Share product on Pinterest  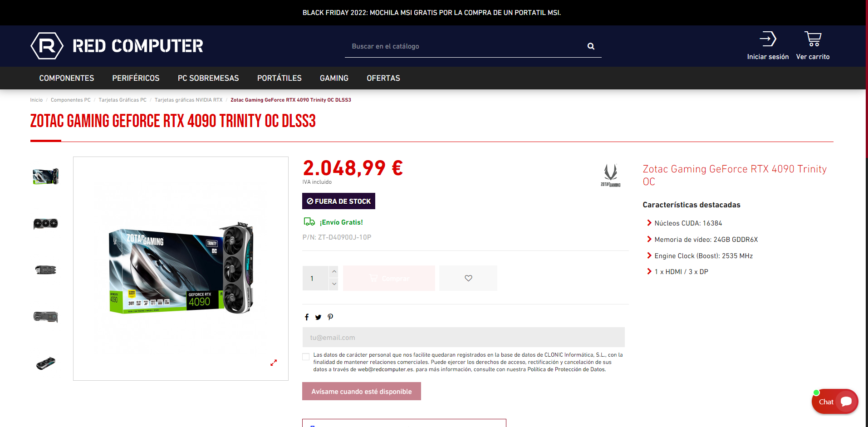330,317
